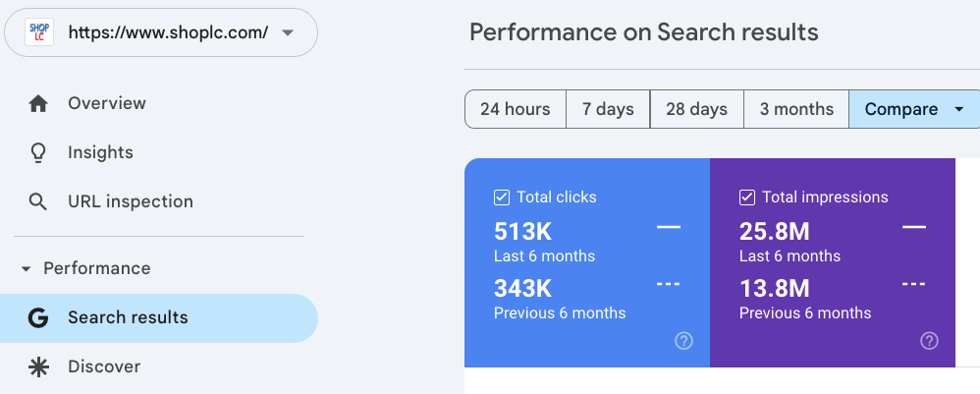This screenshot has height=394, width=980.
Task: Uncheck the Total clicks checkbox
Action: click(x=502, y=197)
